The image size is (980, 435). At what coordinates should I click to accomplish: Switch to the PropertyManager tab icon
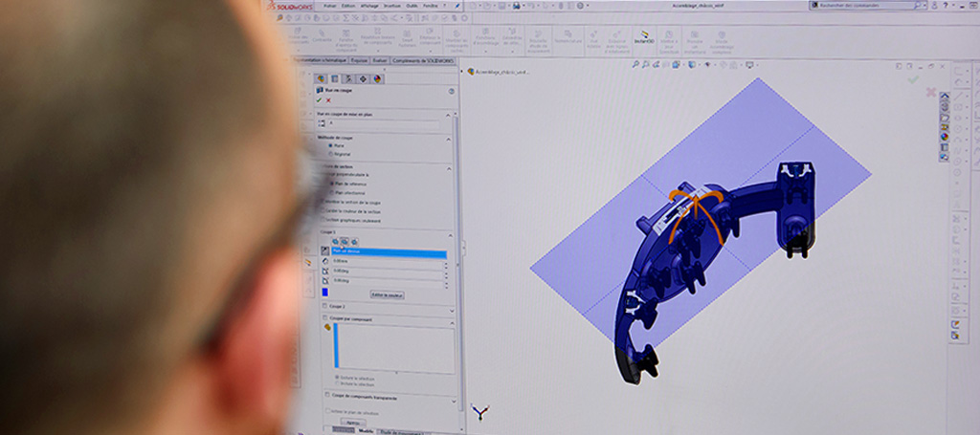tap(334, 78)
